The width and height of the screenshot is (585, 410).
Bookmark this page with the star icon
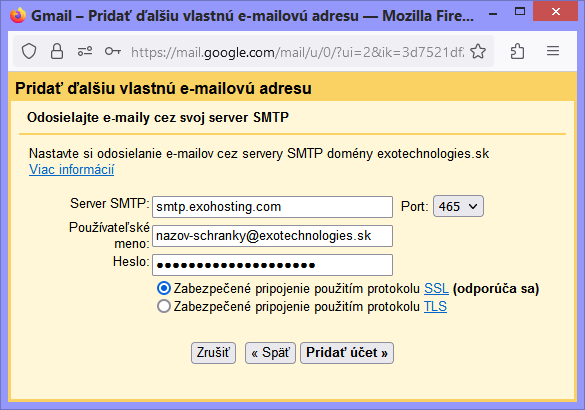coord(478,51)
